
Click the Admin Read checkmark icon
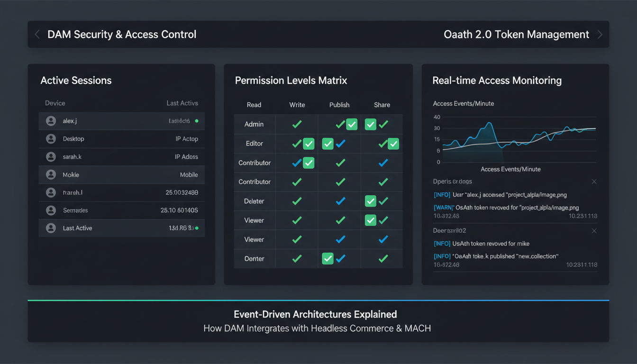296,124
